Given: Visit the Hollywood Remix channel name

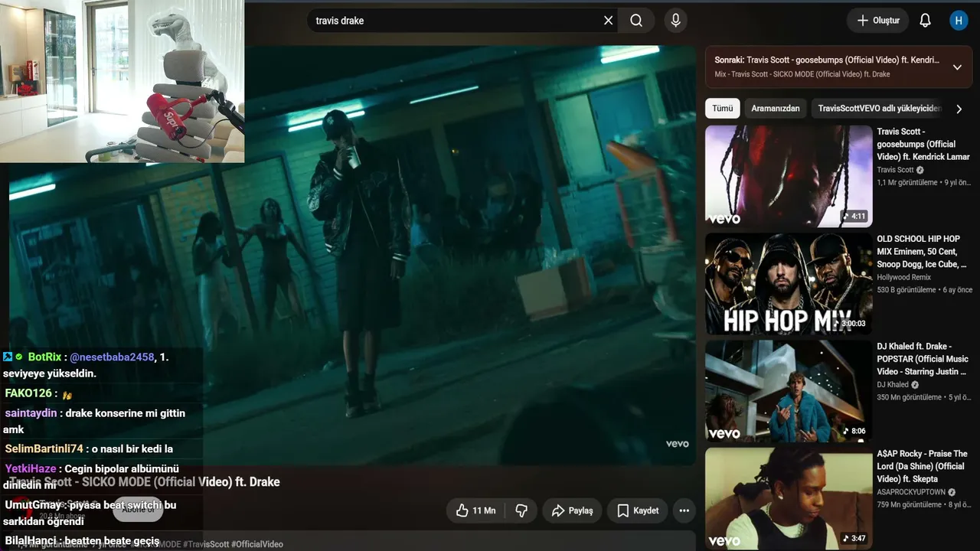Looking at the screenshot, I should [904, 277].
